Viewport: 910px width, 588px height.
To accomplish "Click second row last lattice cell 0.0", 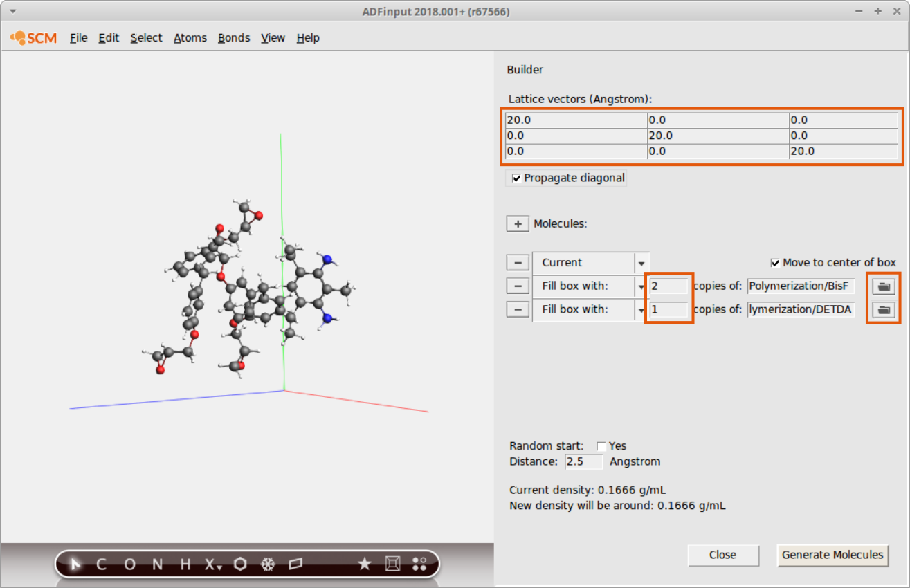I will click(843, 136).
